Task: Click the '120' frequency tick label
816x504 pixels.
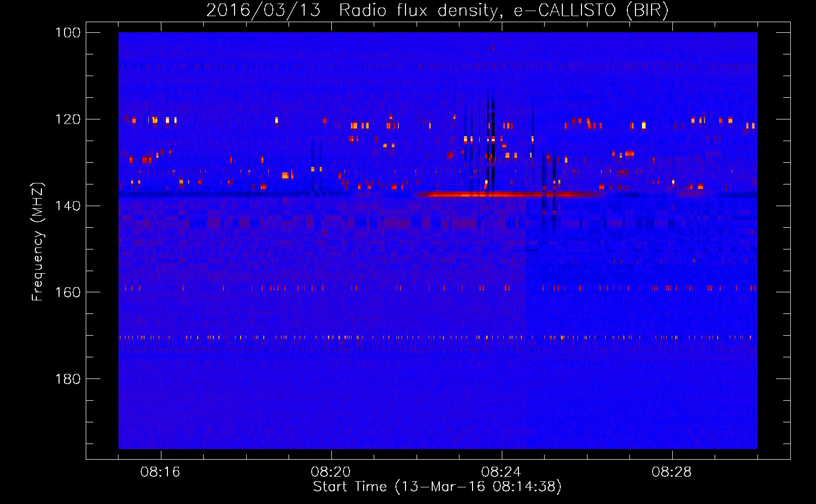Action: [x=68, y=119]
